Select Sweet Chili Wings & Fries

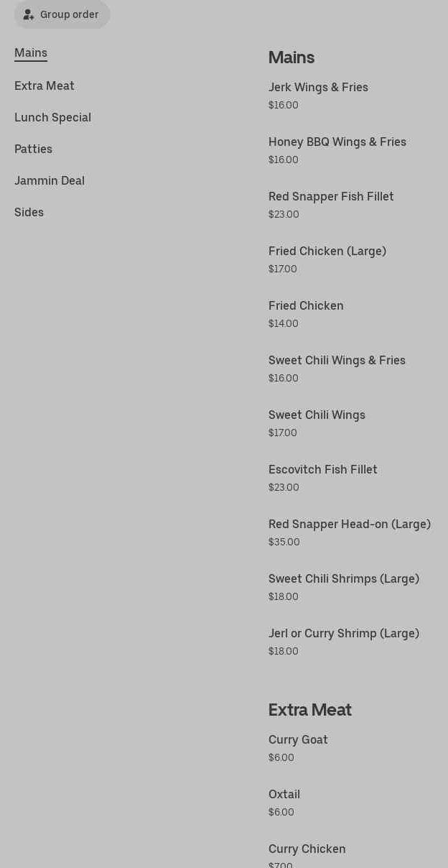coord(337,361)
